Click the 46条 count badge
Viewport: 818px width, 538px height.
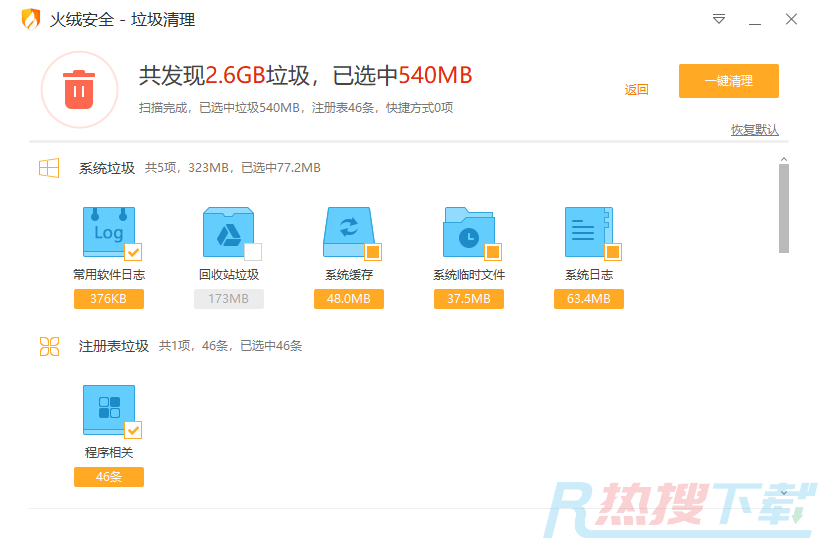click(109, 476)
